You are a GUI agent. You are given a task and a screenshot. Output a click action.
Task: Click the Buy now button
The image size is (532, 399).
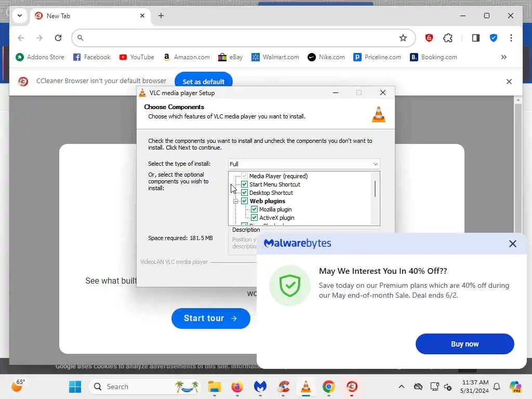click(464, 344)
